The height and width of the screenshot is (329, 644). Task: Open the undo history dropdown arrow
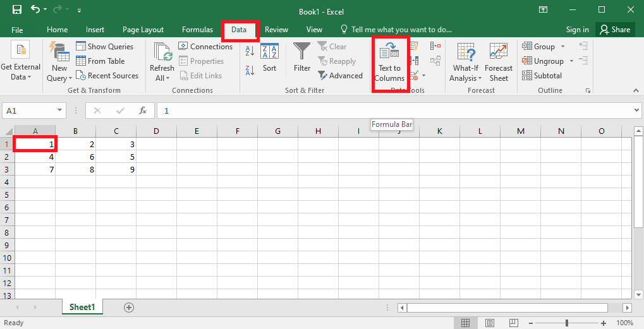[45, 10]
